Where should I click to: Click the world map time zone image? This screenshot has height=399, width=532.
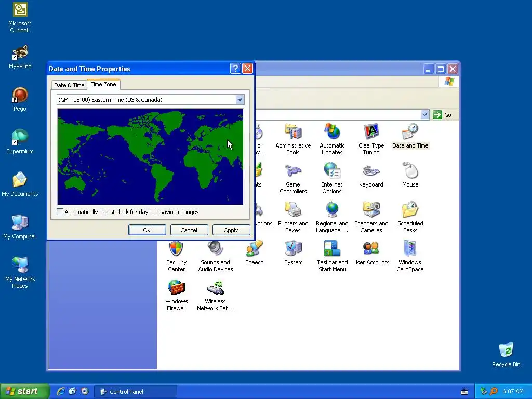150,156
